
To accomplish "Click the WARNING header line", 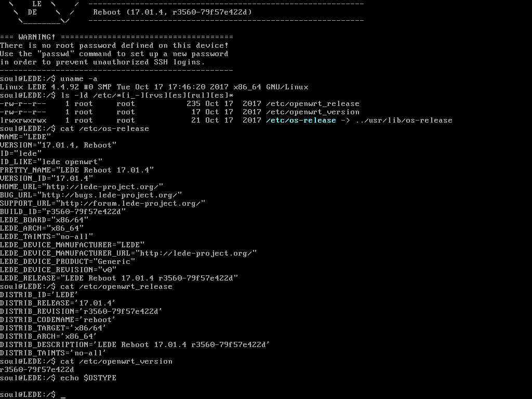I will point(116,37).
